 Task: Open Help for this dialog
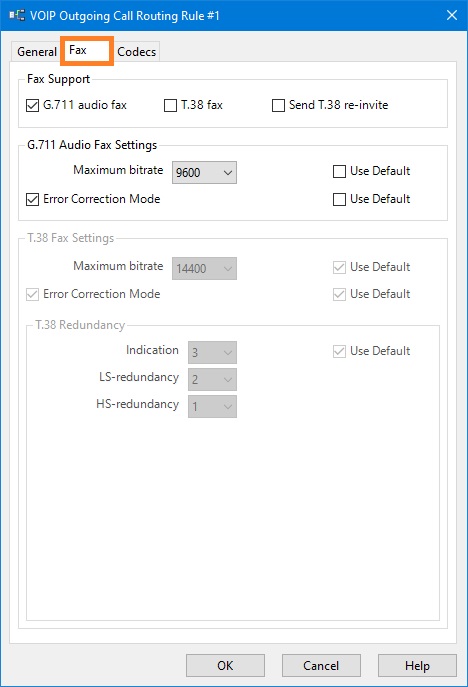pyautogui.click(x=417, y=666)
